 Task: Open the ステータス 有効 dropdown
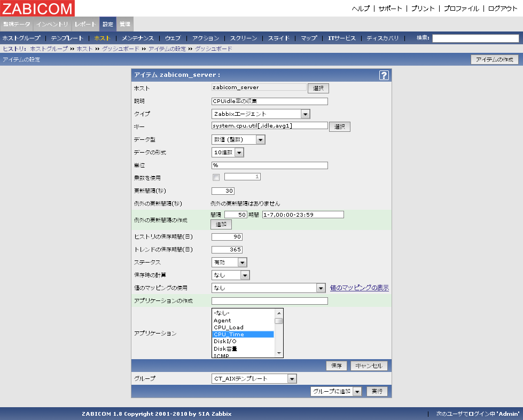tap(230, 263)
